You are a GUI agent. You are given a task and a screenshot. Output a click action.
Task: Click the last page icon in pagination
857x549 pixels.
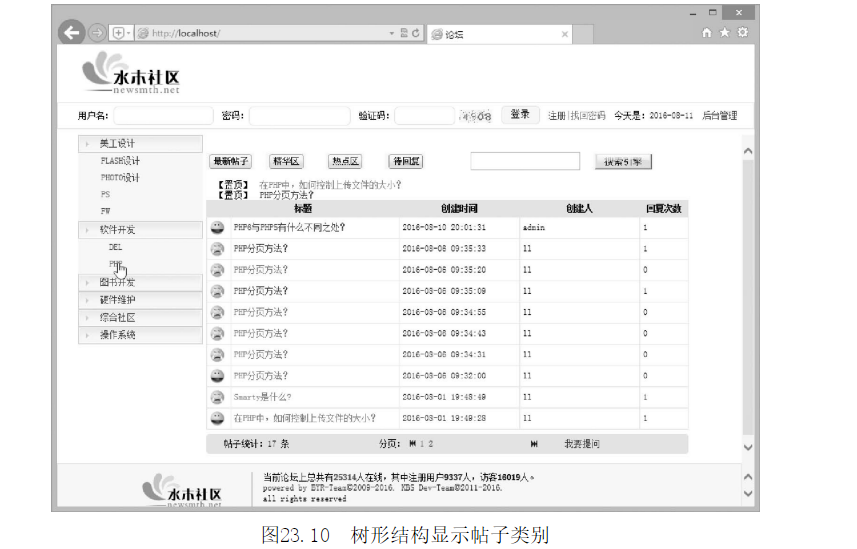tap(534, 443)
